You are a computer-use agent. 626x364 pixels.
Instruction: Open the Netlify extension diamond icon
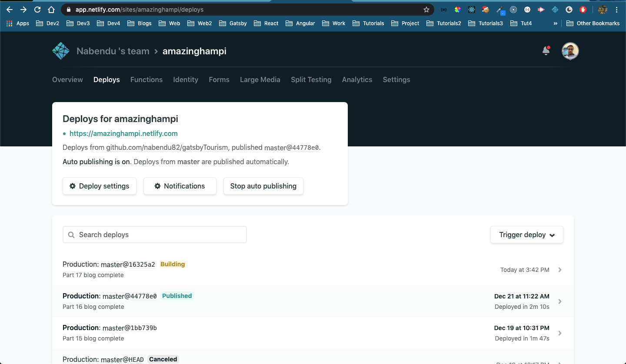coord(555,10)
